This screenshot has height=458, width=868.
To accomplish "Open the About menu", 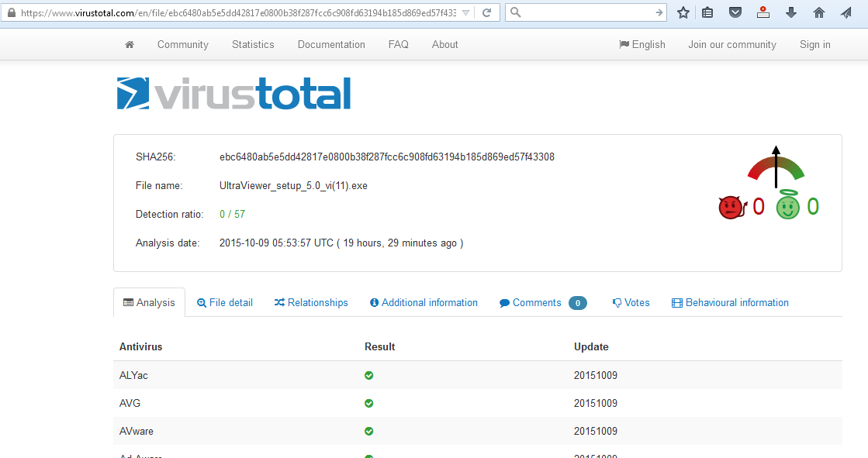I will (x=445, y=45).
